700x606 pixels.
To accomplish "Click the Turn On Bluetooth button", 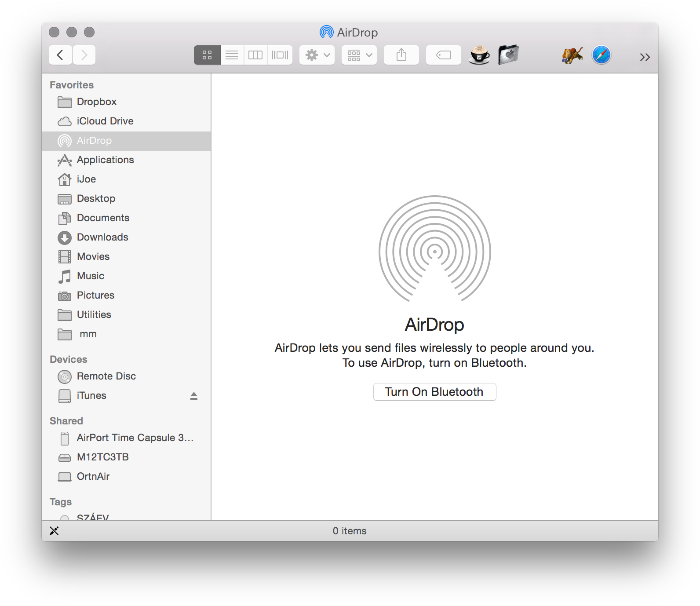I will point(434,392).
